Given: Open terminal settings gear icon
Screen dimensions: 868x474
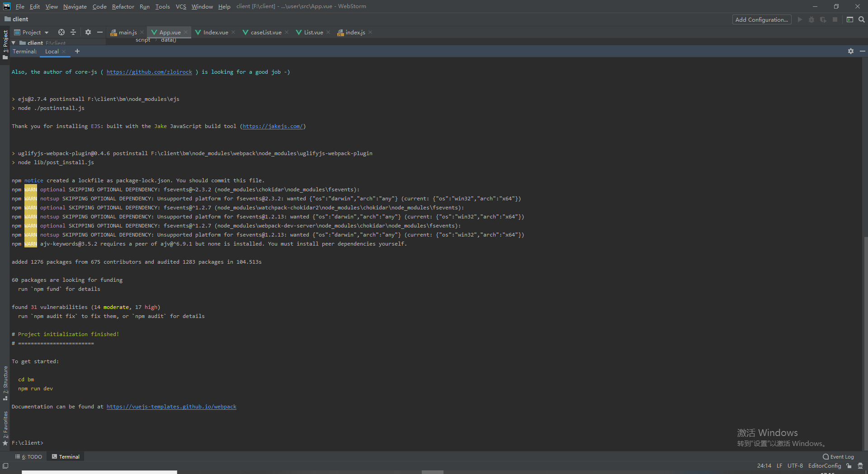Looking at the screenshot, I should click(x=851, y=51).
